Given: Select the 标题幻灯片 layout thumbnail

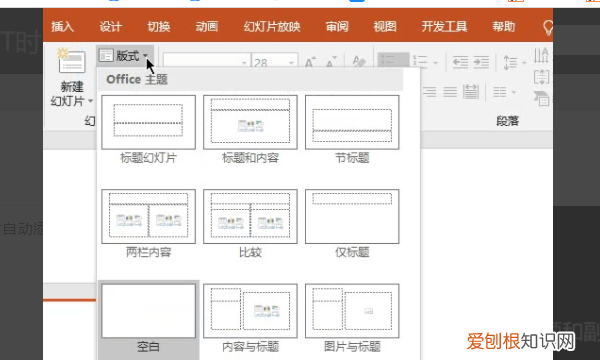Looking at the screenshot, I should coord(148,122).
